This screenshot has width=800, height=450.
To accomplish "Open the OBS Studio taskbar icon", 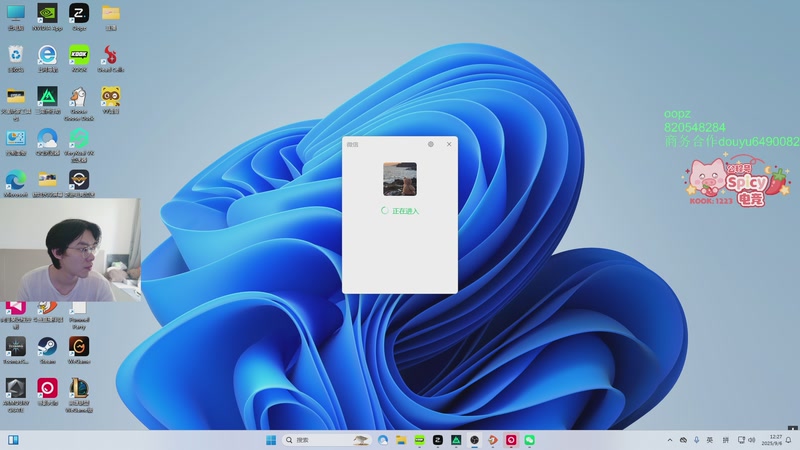I will (x=474, y=440).
